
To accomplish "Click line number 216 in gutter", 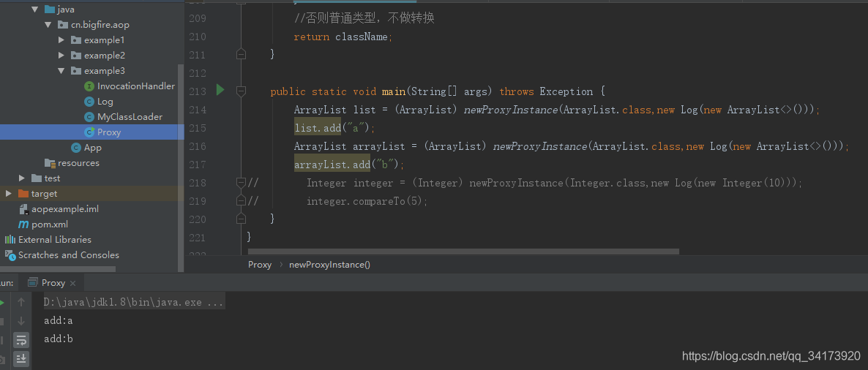I will pos(197,146).
